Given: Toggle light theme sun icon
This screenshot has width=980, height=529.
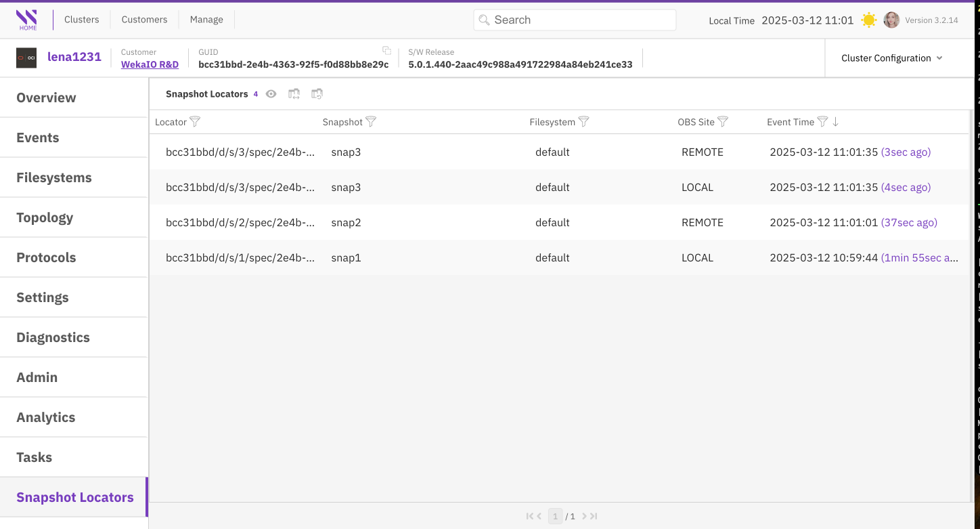Looking at the screenshot, I should 868,20.
